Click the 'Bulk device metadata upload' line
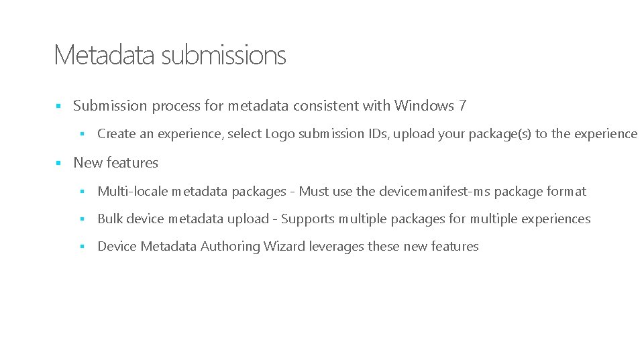 coord(344,219)
